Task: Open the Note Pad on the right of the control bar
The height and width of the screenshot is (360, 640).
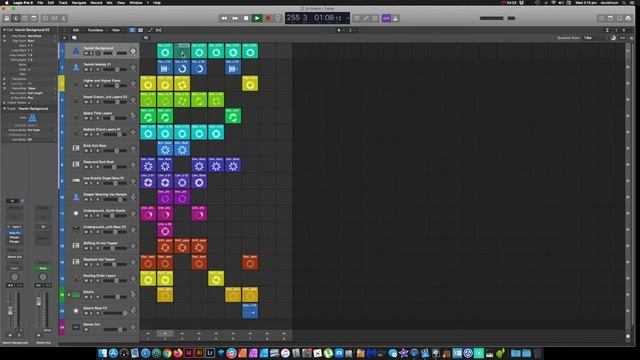Action: tap(610, 18)
